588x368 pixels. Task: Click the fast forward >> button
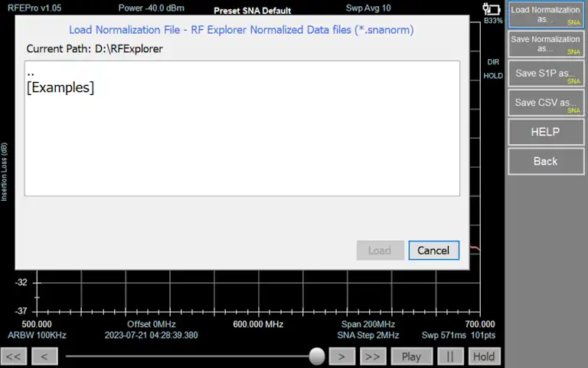point(373,356)
